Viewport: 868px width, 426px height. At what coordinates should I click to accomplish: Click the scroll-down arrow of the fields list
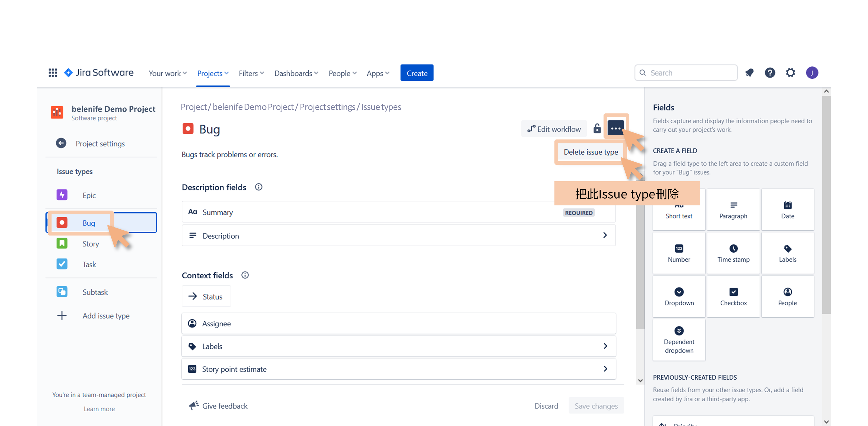click(640, 380)
